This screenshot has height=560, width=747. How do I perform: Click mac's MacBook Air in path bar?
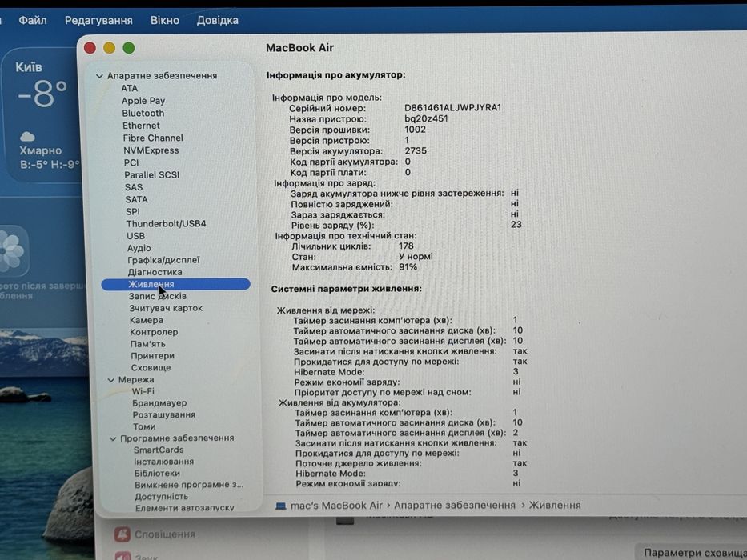(336, 506)
